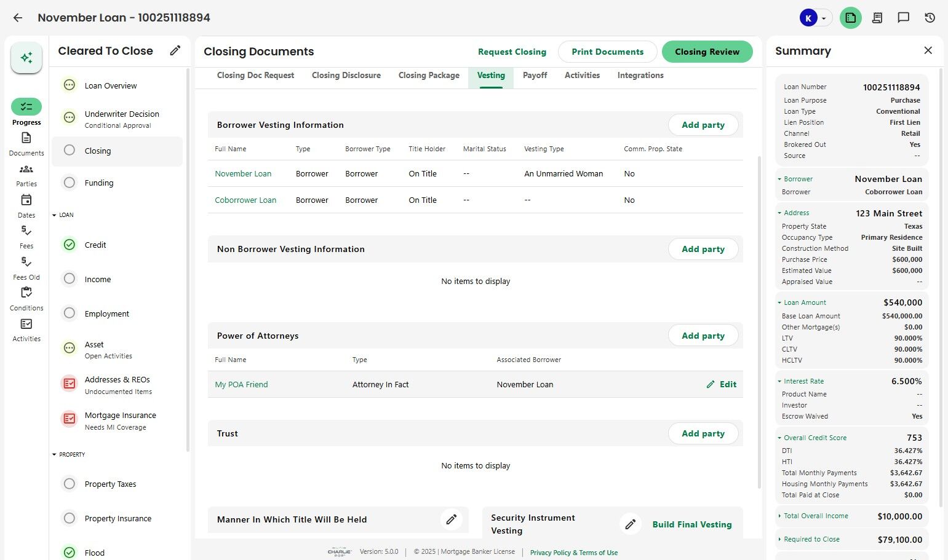Open the Conditions sidebar icon
The width and height of the screenshot is (948, 560).
pos(26,293)
